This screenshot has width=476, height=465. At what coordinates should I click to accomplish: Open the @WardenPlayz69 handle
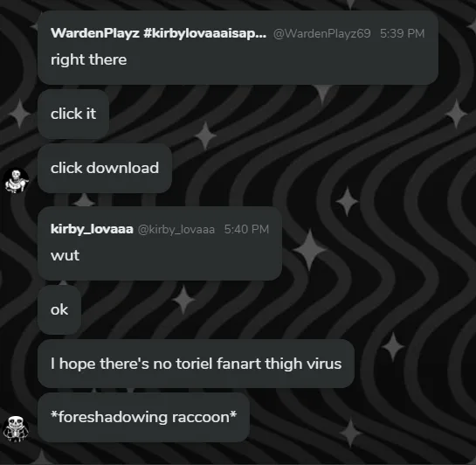[x=321, y=33]
